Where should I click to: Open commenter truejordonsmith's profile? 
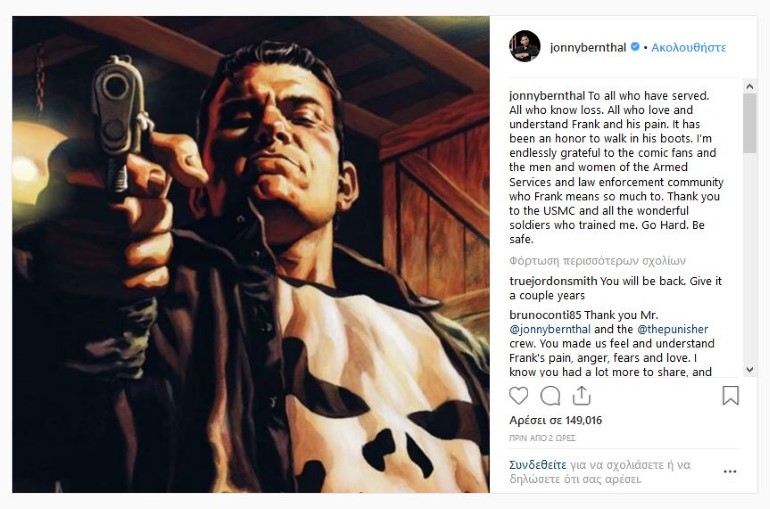pos(554,281)
